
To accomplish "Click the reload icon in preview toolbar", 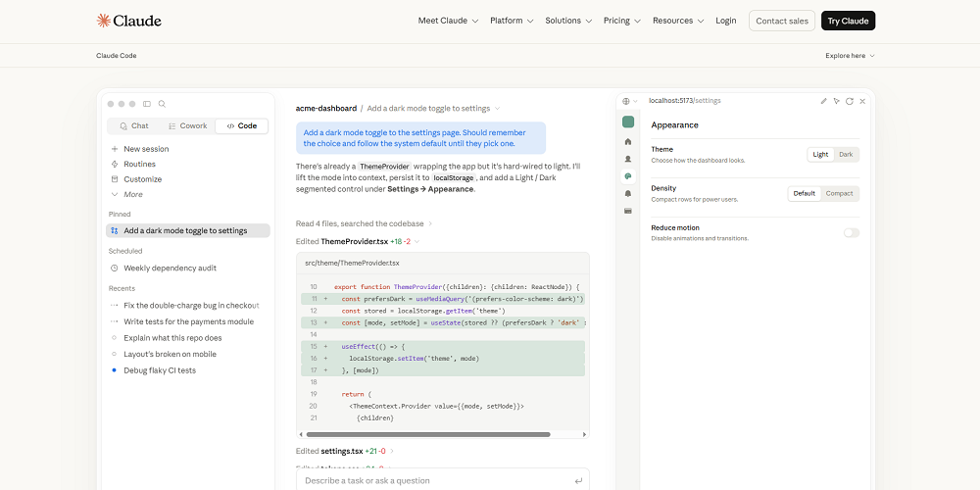I will (x=850, y=101).
